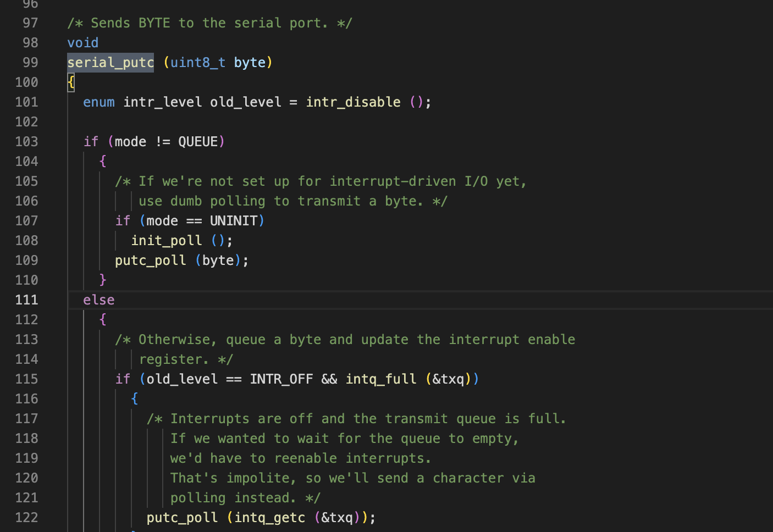
Task: Click the highlighted serial_putc function name
Action: coord(110,63)
